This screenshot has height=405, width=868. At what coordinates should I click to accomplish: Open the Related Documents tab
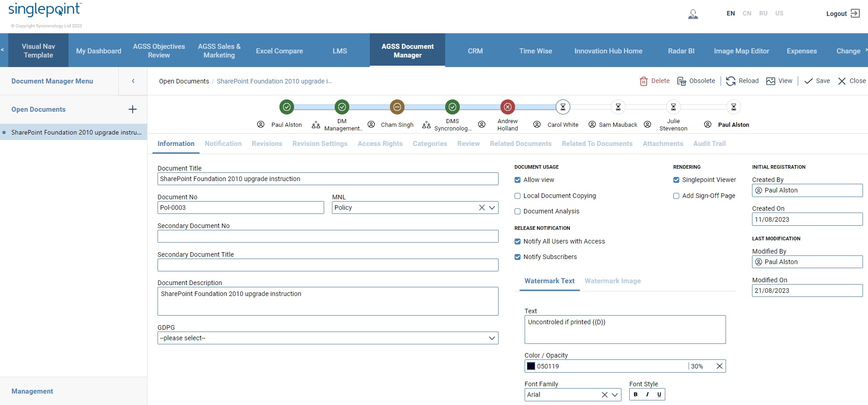[521, 144]
